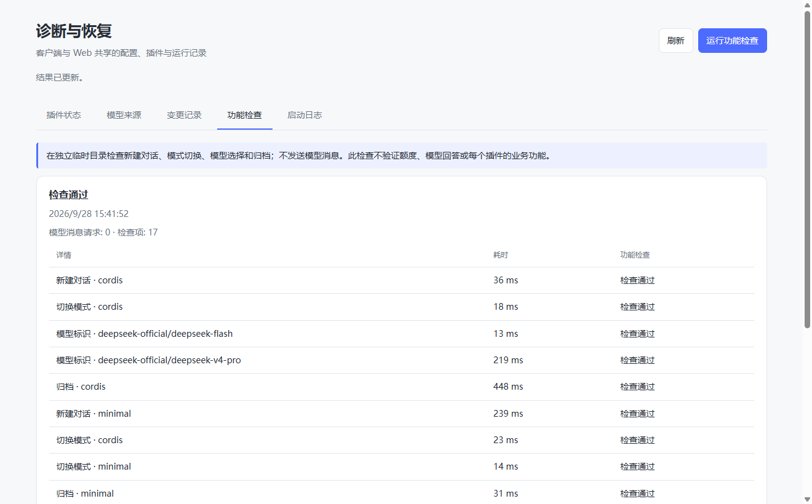Screen dimensions: 812x504
Task: Click the 检查通过 result heading
Action: point(69,195)
